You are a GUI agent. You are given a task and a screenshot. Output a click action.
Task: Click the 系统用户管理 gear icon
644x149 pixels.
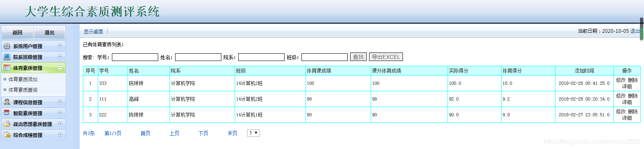pos(7,46)
